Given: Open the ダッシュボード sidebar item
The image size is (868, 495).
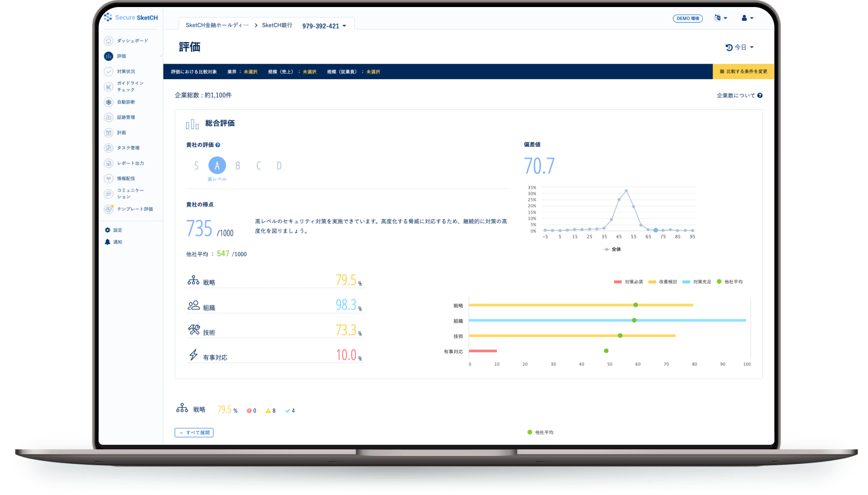Looking at the screenshot, I should [x=126, y=41].
